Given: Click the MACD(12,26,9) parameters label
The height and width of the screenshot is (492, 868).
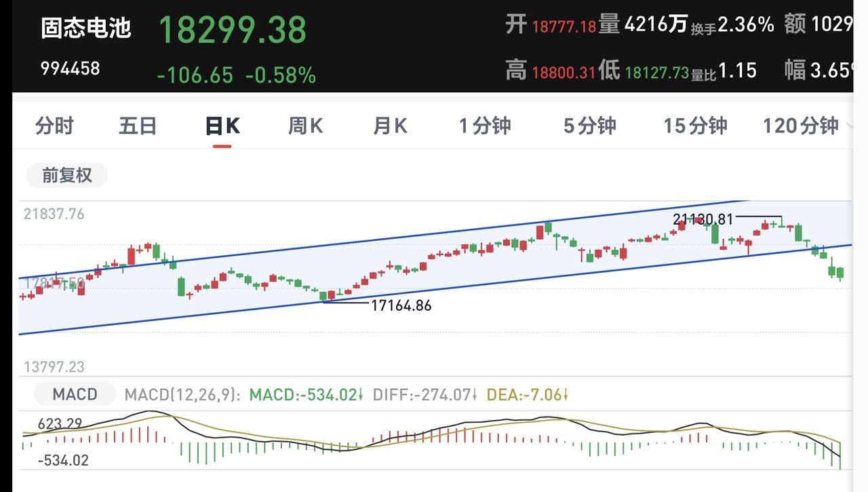Looking at the screenshot, I should pyautogui.click(x=182, y=394).
